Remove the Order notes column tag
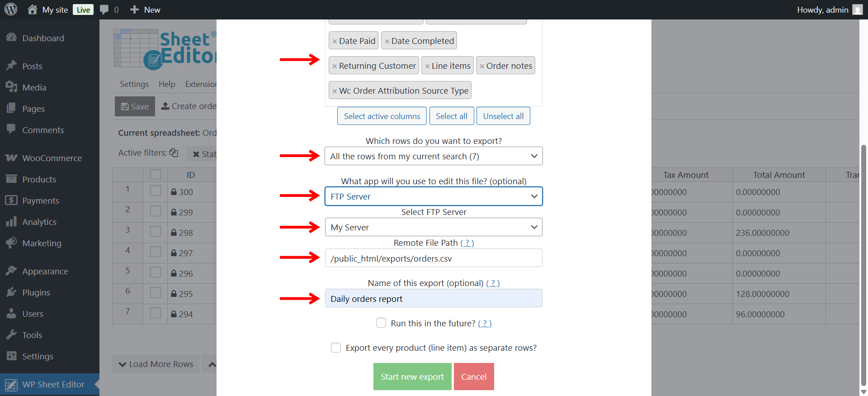 pos(482,66)
